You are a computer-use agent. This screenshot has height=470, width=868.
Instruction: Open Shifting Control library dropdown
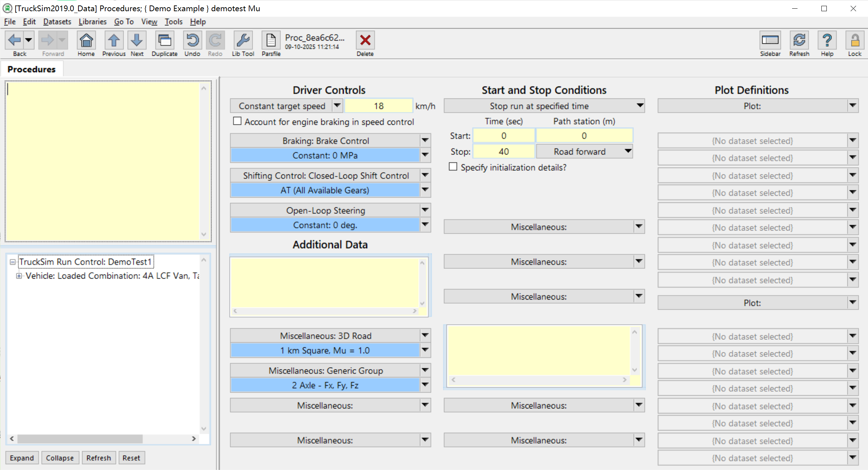pyautogui.click(x=425, y=175)
